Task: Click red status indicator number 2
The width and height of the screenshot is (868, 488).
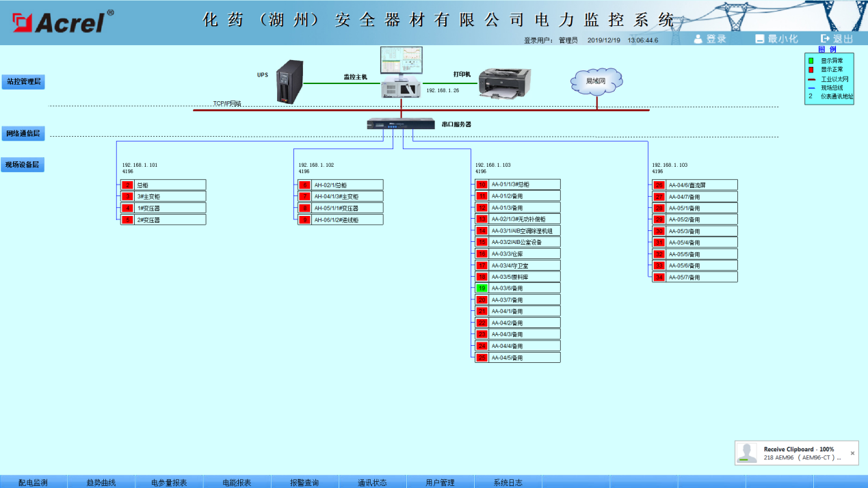Action: pyautogui.click(x=127, y=185)
